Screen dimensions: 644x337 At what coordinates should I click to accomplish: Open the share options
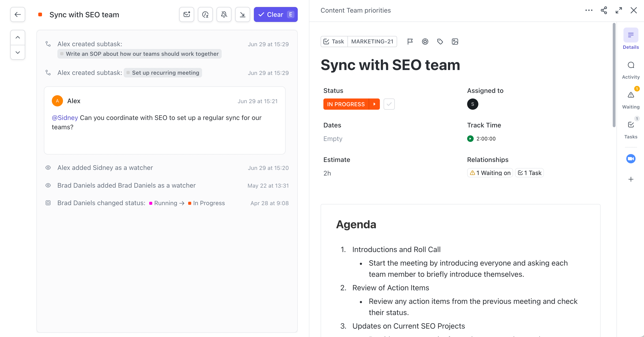coord(604,10)
